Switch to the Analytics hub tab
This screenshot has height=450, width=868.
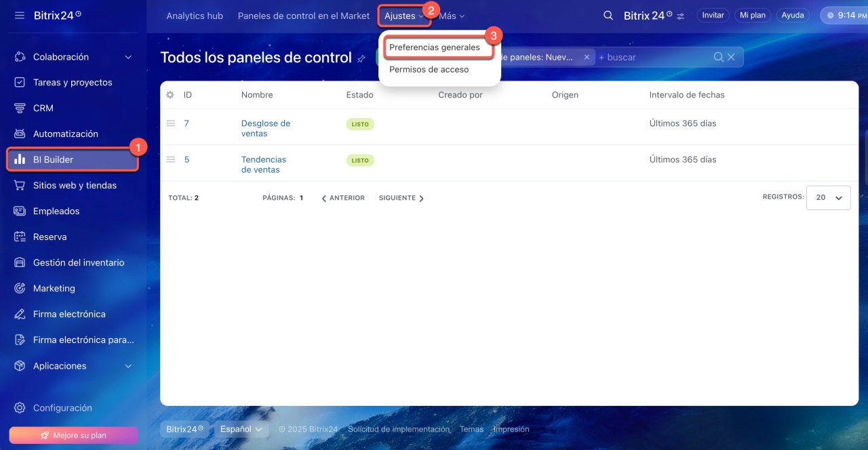pos(195,16)
